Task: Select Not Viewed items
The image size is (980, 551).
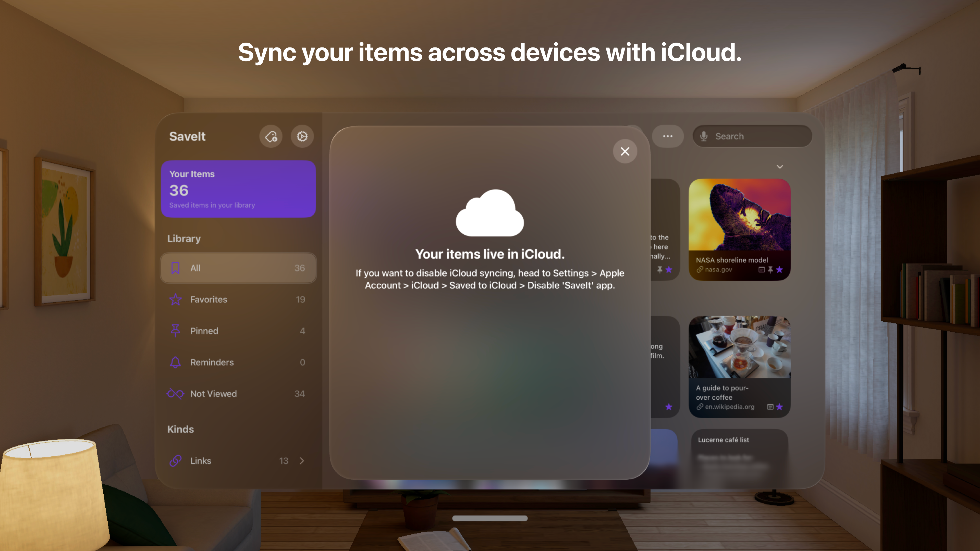Action: click(x=238, y=394)
